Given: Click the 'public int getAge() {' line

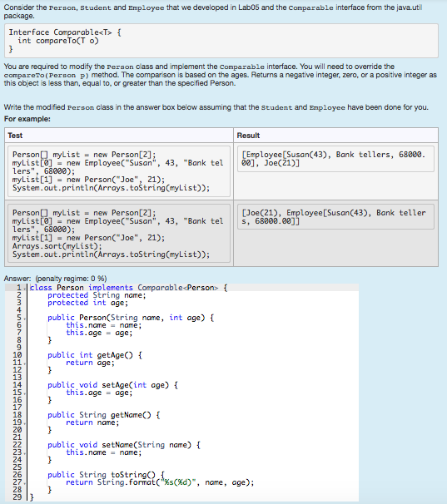Looking at the screenshot, I should click(95, 355).
